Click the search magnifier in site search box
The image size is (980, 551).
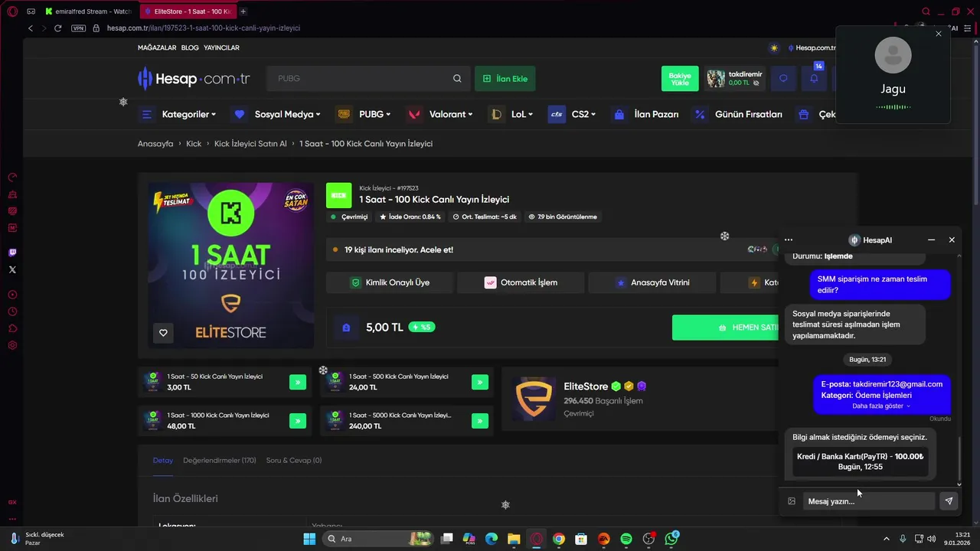[x=457, y=79]
